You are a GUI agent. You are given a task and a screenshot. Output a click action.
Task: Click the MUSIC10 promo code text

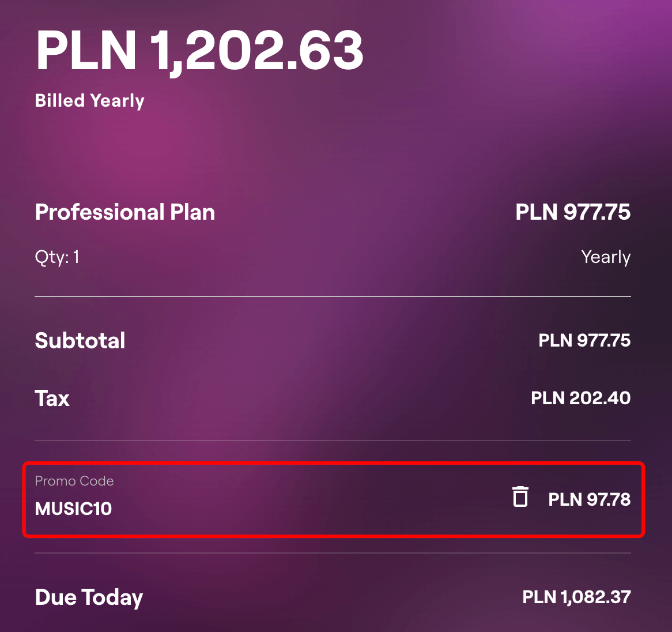click(x=73, y=509)
